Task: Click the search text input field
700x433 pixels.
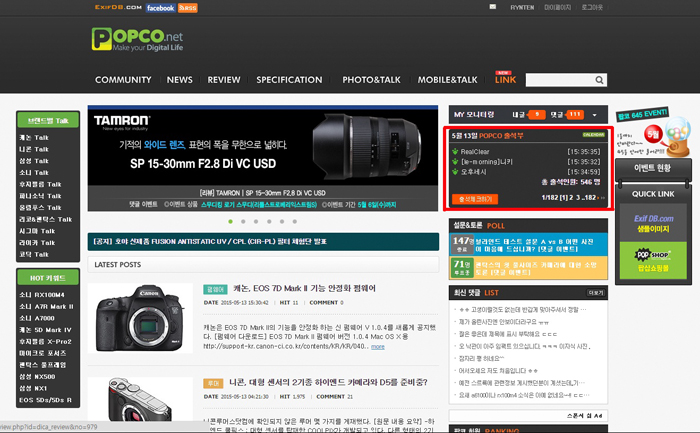Action: tap(558, 80)
